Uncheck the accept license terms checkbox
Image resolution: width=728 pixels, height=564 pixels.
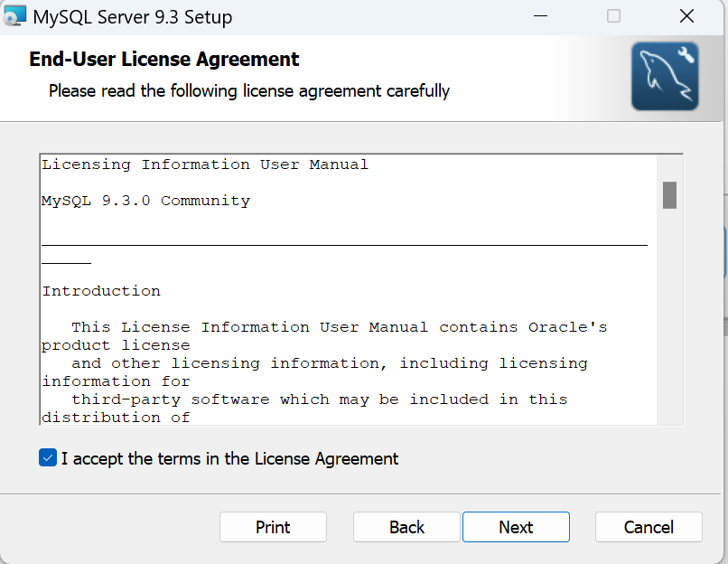click(x=48, y=458)
